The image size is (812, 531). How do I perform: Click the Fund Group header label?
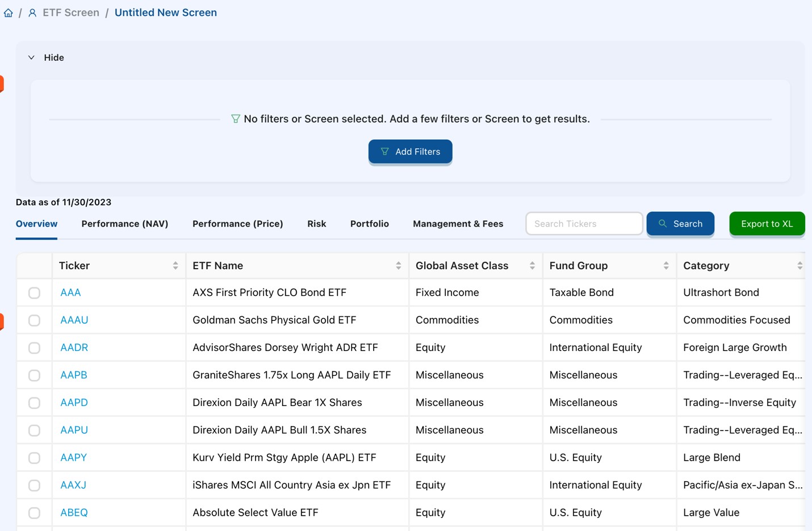point(579,266)
